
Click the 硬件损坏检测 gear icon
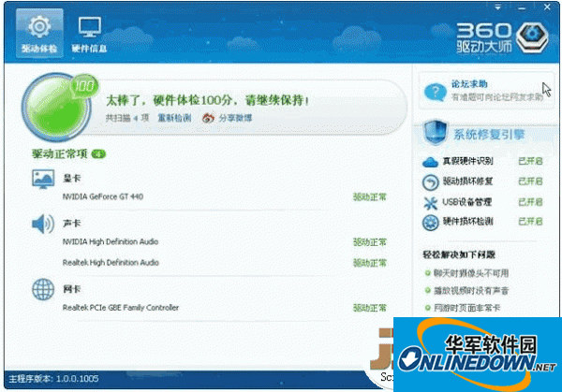pyautogui.click(x=430, y=223)
